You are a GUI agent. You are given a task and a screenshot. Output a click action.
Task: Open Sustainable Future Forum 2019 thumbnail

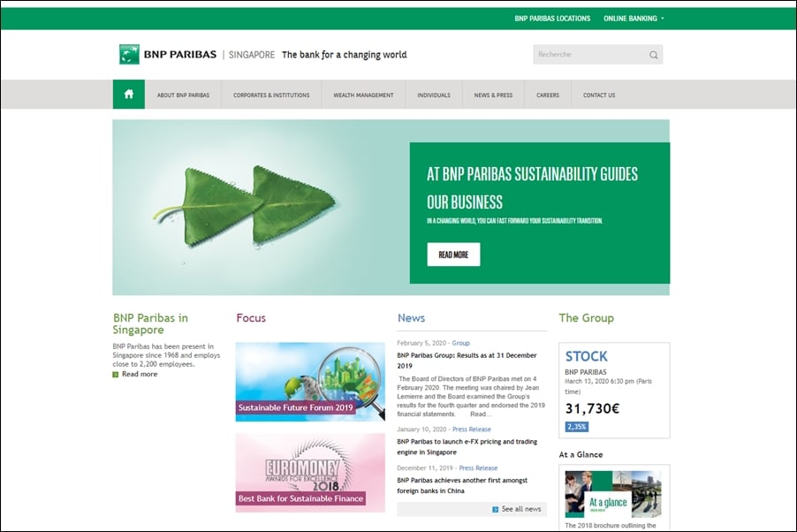coord(310,382)
